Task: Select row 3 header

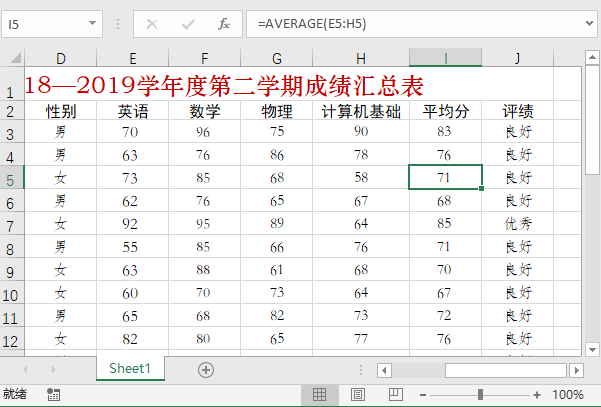Action: click(11, 132)
